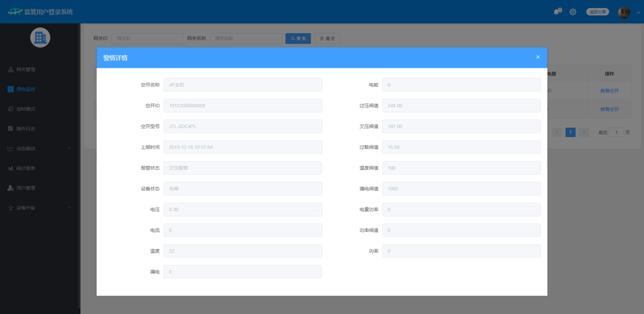This screenshot has width=644, height=314.
Task: Click the 定时模式 clock icon
Action: click(10, 109)
